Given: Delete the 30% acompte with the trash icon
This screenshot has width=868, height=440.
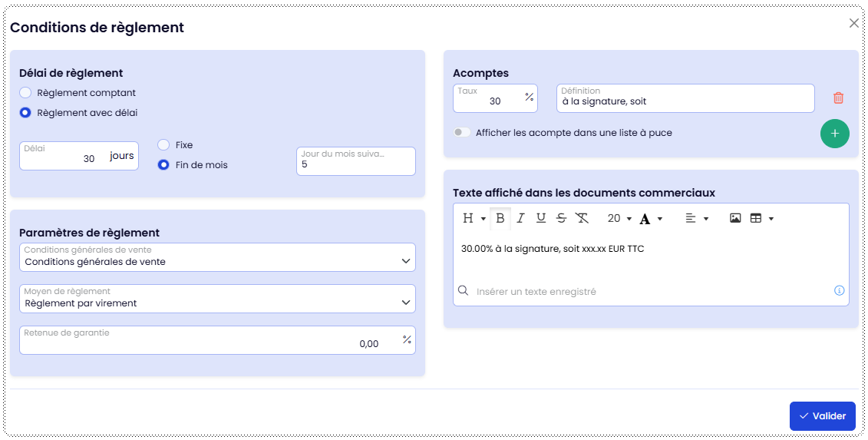Looking at the screenshot, I should coord(838,98).
